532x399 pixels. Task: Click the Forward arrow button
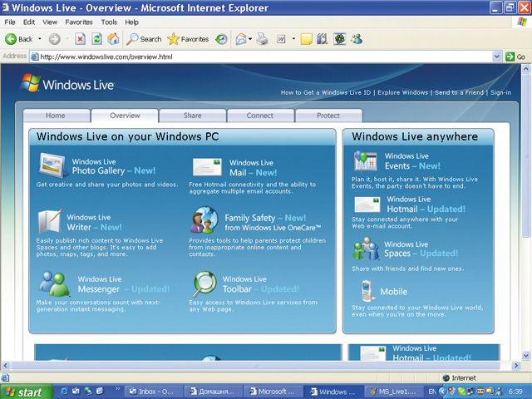(x=54, y=39)
